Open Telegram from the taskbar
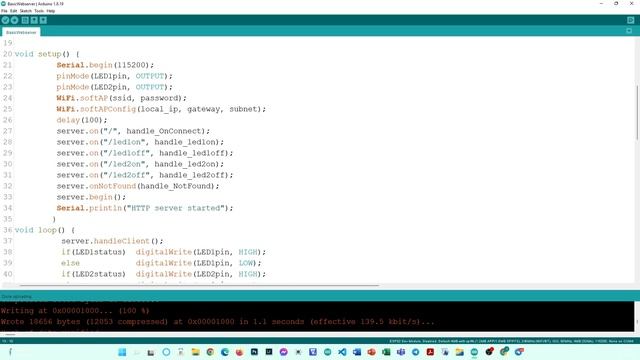The width and height of the screenshot is (640, 360). point(416,352)
